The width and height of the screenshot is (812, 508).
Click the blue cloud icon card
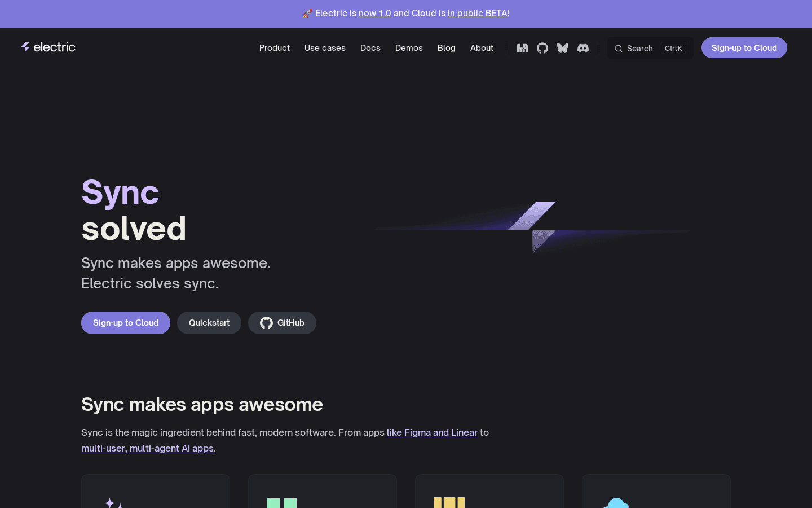click(656, 492)
